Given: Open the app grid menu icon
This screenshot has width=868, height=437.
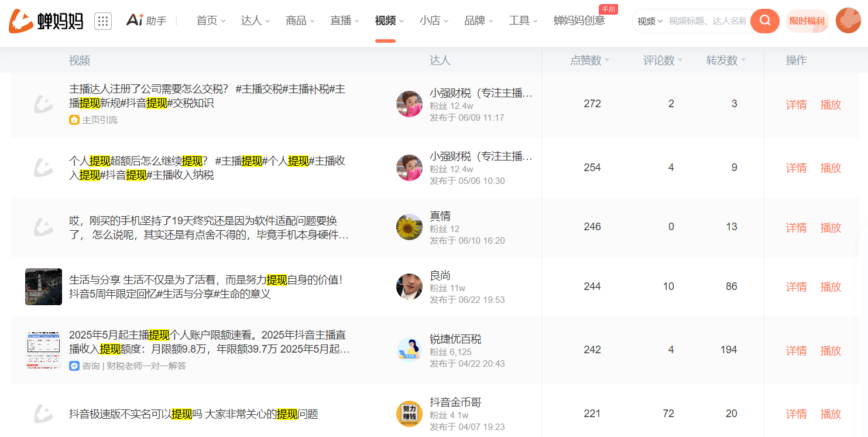Looking at the screenshot, I should click(103, 21).
